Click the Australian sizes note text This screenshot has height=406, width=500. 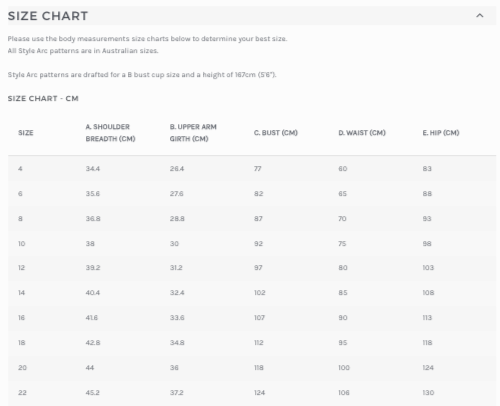coord(83,51)
